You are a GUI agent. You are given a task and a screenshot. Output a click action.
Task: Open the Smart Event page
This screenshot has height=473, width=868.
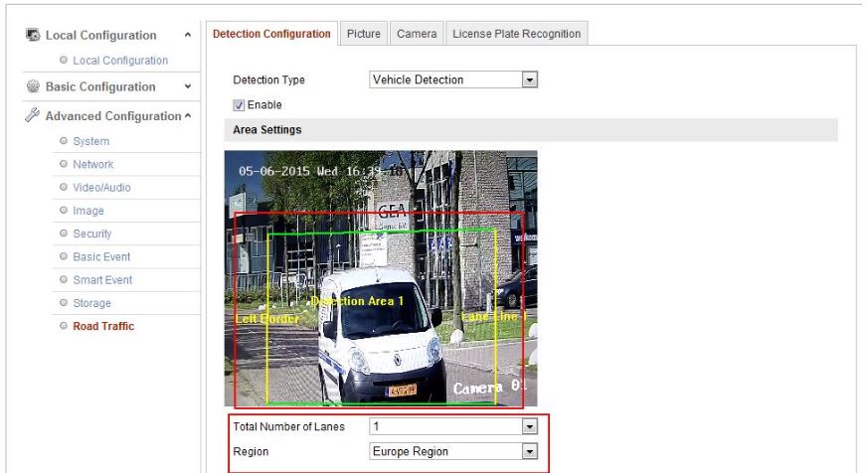(x=102, y=280)
